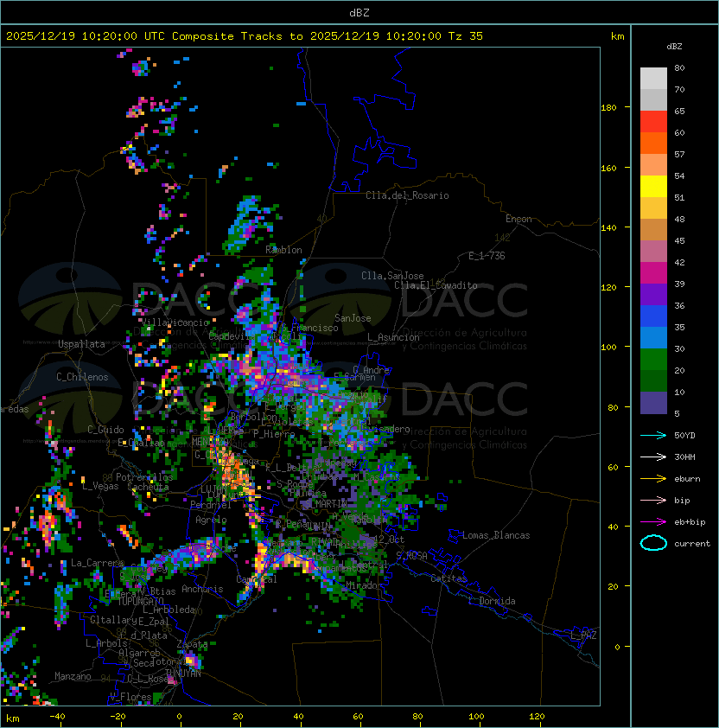Select the 60-65 dBZ red color swatch
The image size is (719, 728).
tap(653, 122)
